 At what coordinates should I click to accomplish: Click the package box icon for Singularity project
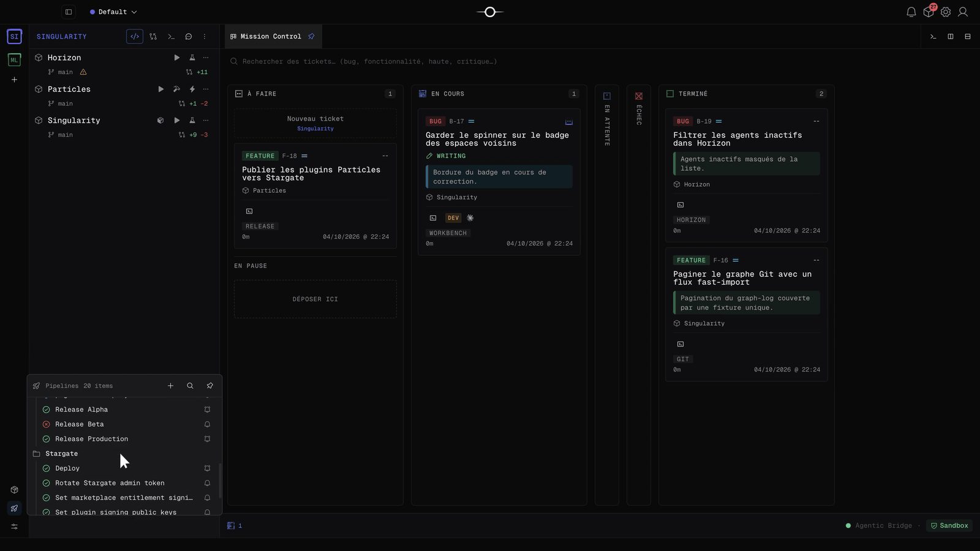(x=160, y=121)
